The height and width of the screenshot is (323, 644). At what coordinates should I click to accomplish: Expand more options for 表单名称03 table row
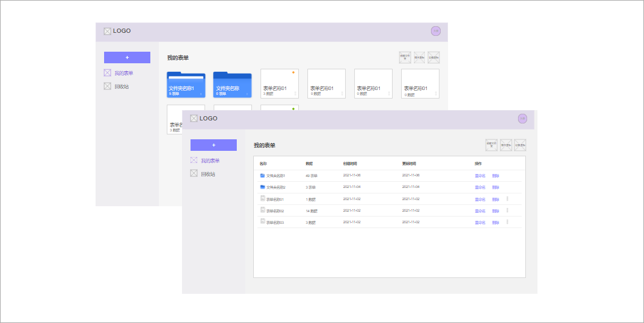tap(507, 221)
